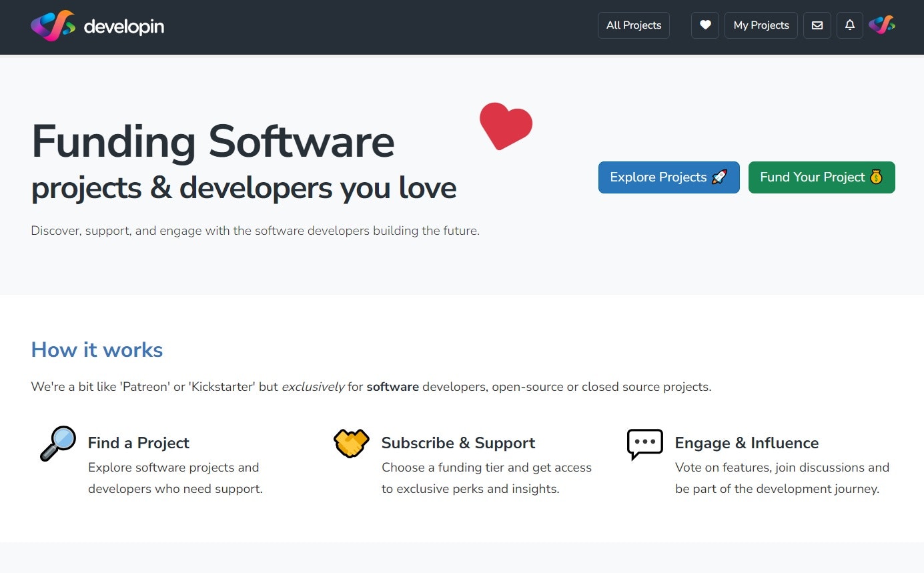924x573 pixels.
Task: Click the profile avatar in the navbar
Action: [882, 25]
